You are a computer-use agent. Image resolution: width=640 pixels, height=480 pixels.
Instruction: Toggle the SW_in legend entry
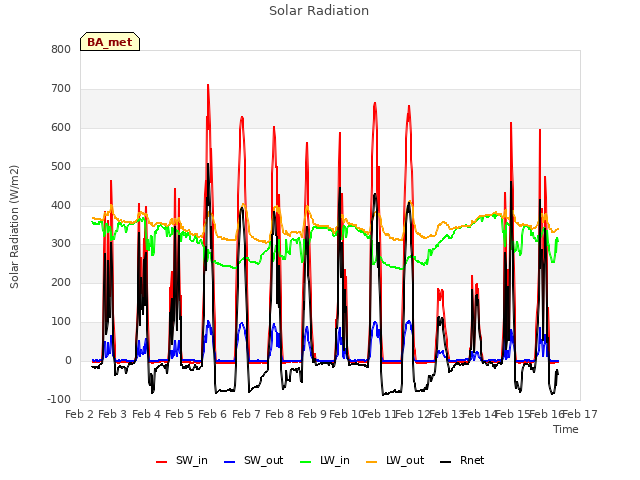[182, 460]
